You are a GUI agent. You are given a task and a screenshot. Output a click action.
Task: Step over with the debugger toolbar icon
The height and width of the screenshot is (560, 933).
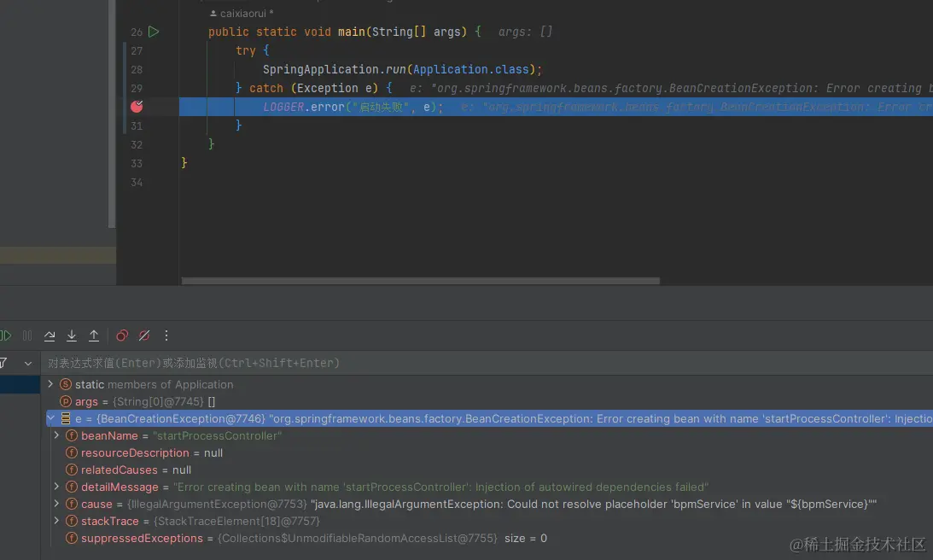(x=50, y=335)
